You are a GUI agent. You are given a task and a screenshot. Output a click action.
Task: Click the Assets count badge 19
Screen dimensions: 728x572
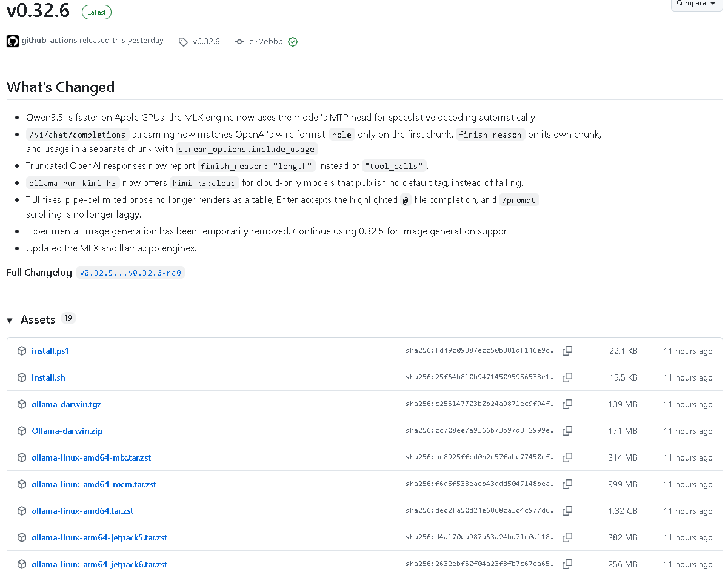(68, 318)
